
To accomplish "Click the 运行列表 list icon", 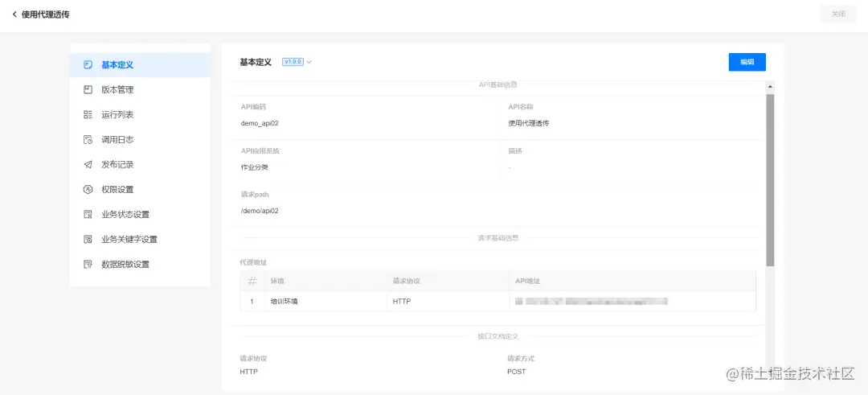I will tap(88, 115).
